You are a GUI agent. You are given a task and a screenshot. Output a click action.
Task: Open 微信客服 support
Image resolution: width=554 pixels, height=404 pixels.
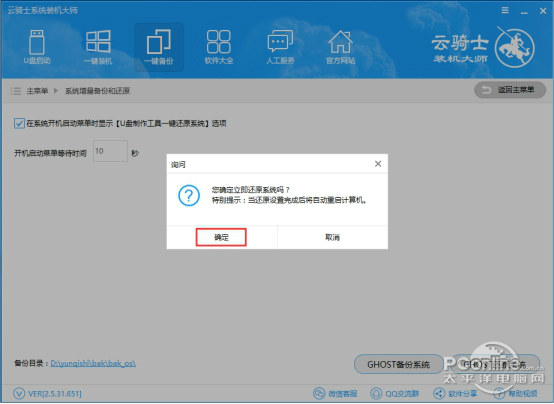(335, 393)
